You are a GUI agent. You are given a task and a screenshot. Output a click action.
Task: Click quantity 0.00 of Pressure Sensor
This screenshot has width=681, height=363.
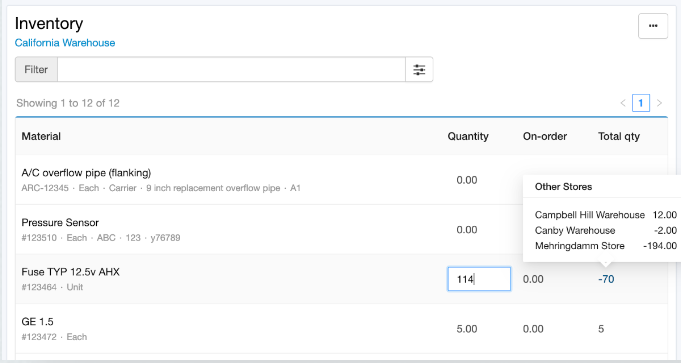coord(466,230)
